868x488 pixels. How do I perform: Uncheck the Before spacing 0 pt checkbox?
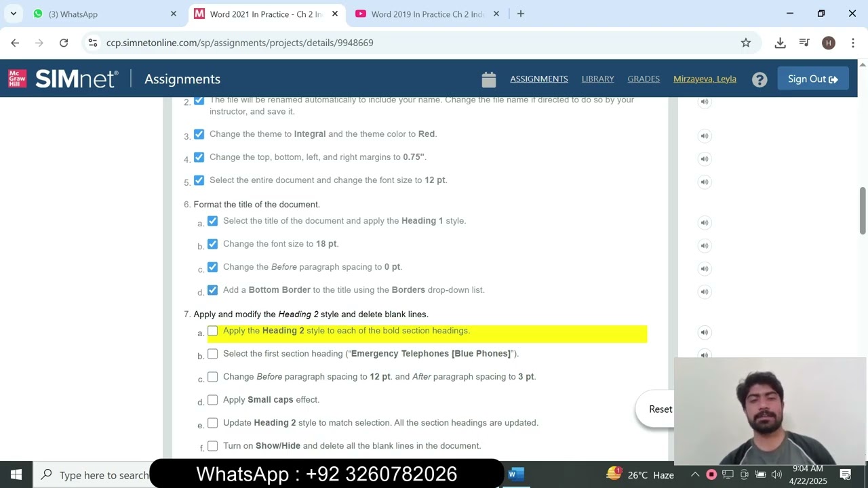pos(212,267)
